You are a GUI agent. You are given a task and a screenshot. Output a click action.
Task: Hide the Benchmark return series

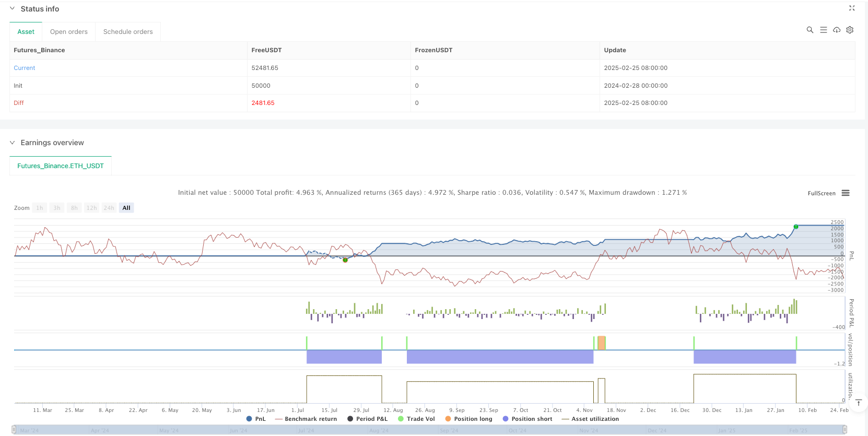[x=306, y=419]
